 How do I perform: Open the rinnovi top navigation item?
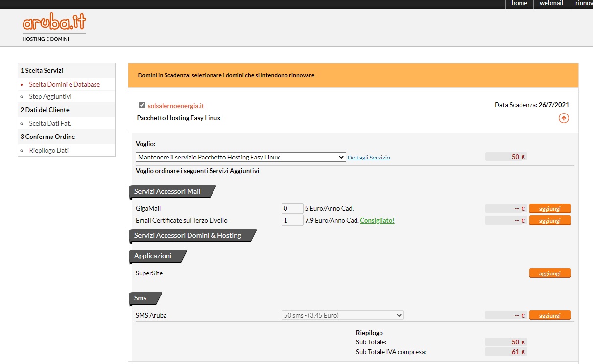coord(584,3)
